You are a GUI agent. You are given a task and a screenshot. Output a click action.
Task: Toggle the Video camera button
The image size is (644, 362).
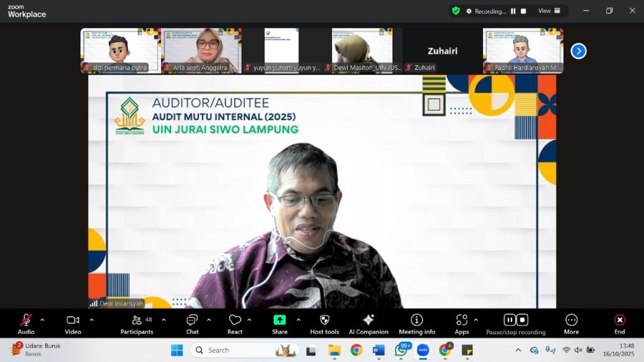coord(73,324)
